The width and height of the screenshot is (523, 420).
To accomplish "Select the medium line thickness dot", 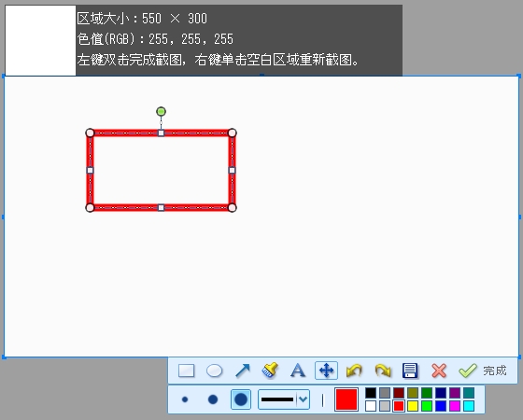I will click(213, 399).
